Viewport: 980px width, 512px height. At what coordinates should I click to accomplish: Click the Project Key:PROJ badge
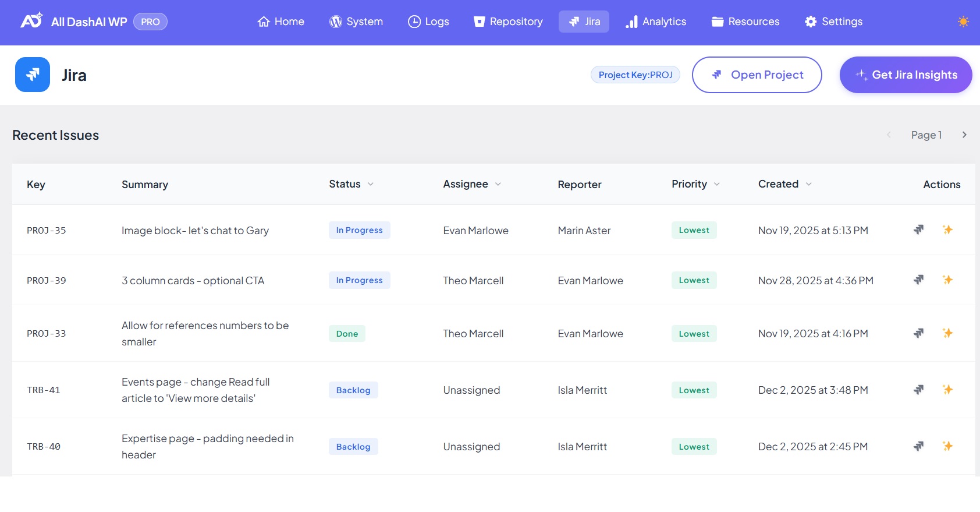pos(635,75)
